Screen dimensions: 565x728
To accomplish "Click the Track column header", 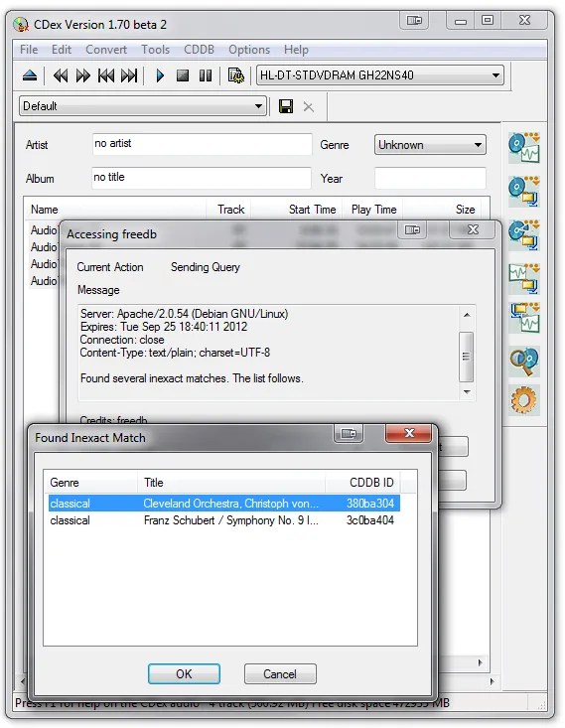I will 228,210.
